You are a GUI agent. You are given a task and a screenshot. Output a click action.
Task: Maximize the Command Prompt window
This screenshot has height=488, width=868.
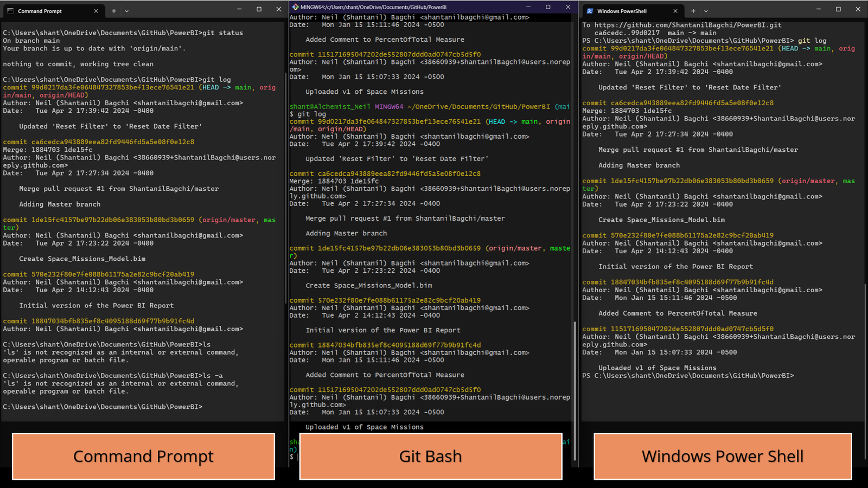pos(259,9)
